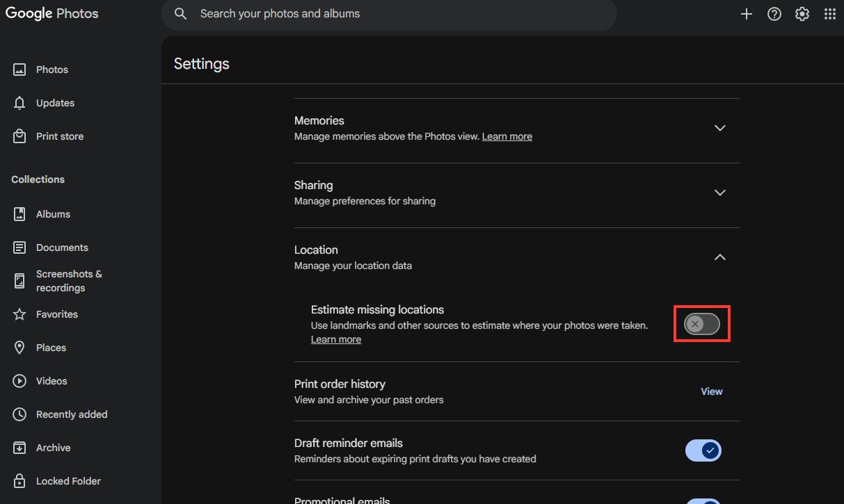Click the Print store bag icon
This screenshot has height=504, width=844.
(x=20, y=136)
